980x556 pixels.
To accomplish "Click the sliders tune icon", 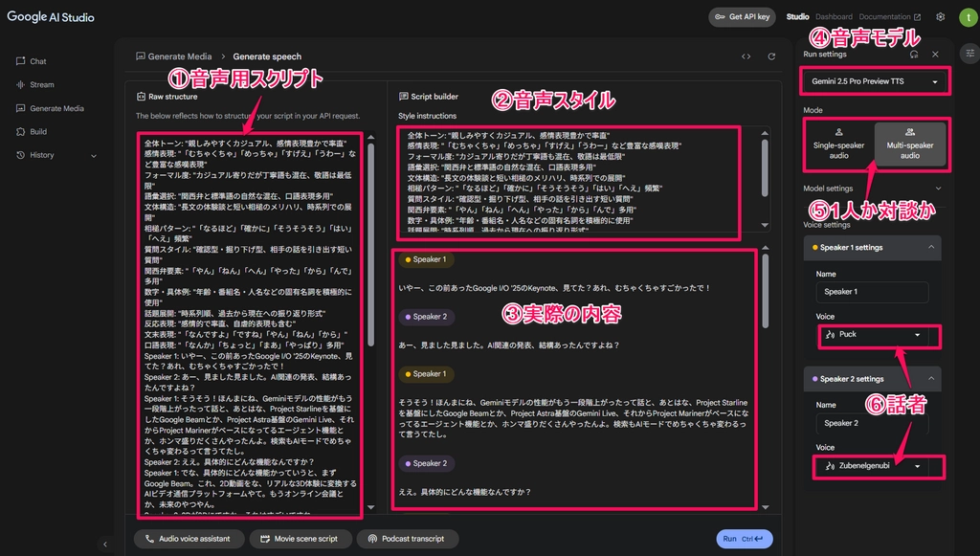I will [969, 54].
